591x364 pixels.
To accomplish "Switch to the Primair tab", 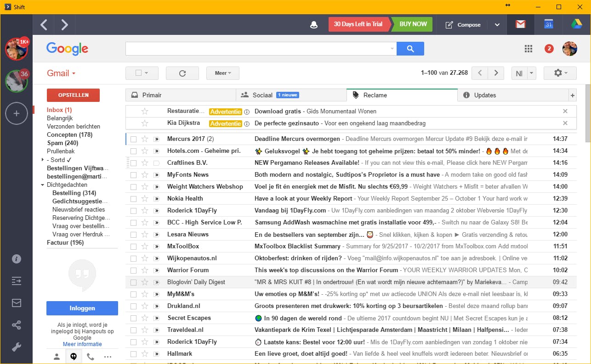I will (180, 95).
